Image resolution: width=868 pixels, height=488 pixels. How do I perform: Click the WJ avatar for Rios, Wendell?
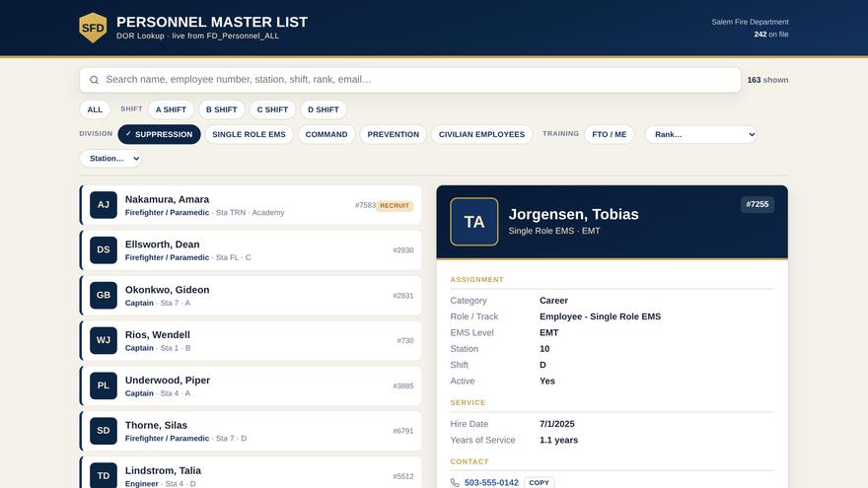coord(104,340)
